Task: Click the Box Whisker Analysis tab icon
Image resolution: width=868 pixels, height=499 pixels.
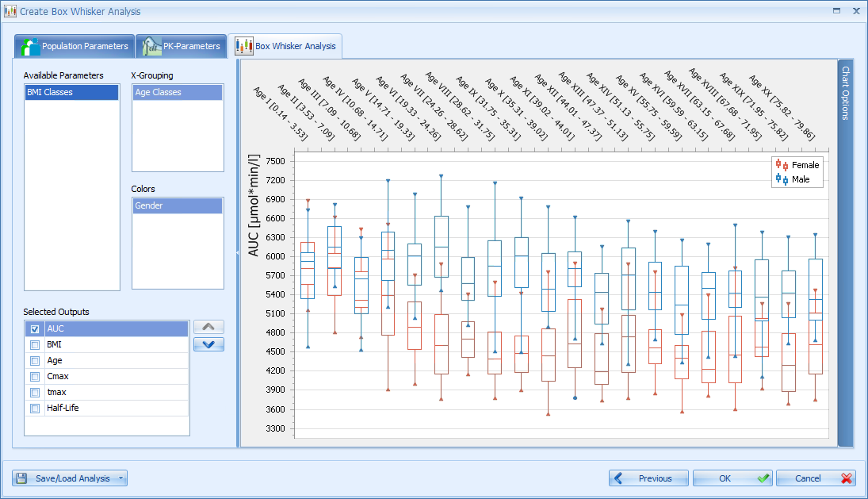Action: click(243, 46)
